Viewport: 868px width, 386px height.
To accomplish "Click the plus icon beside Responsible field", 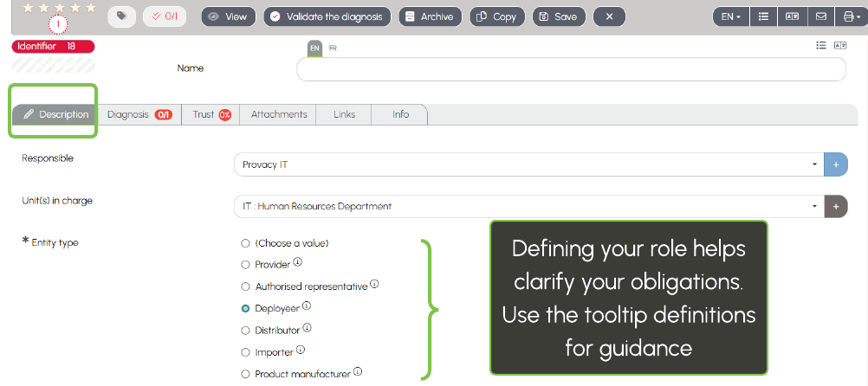I will 836,164.
